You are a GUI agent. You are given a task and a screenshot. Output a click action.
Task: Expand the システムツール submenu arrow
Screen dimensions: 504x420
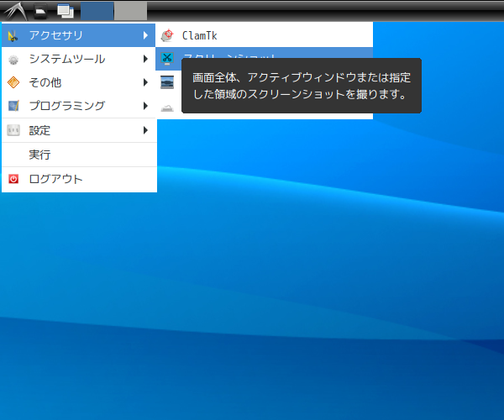pos(145,59)
